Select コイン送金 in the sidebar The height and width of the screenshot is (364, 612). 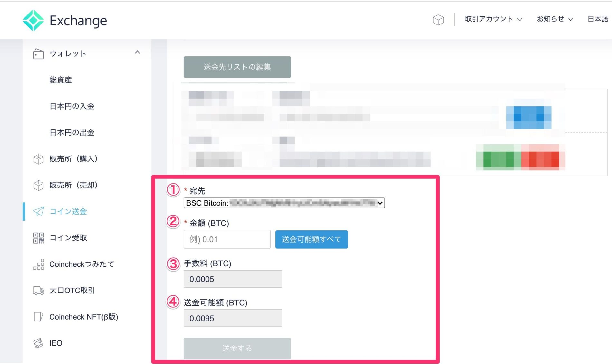[x=68, y=212]
